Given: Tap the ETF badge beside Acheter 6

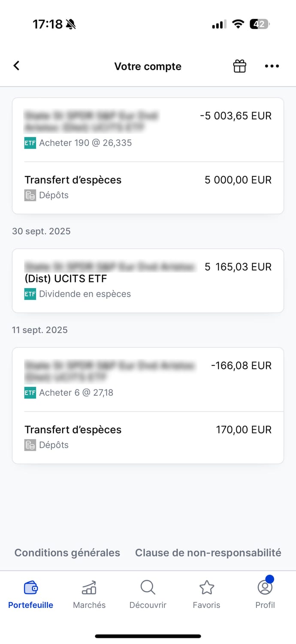Looking at the screenshot, I should click(x=30, y=393).
